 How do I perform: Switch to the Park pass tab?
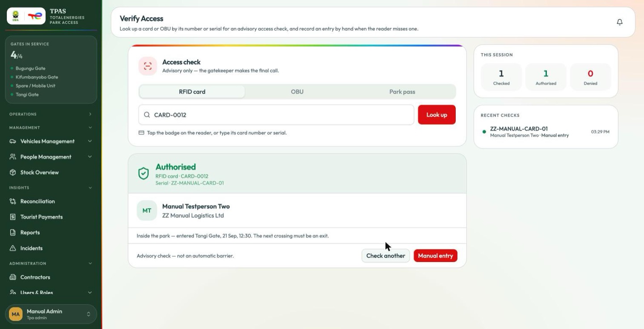click(402, 92)
